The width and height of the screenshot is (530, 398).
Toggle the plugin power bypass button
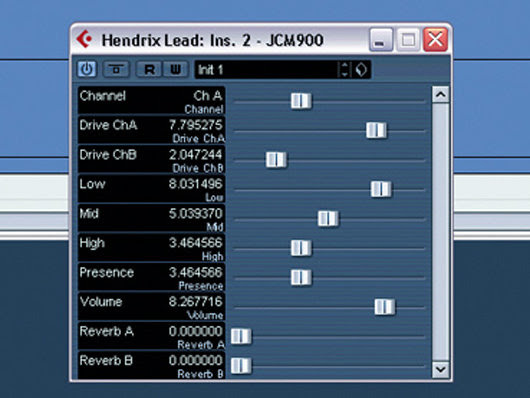pyautogui.click(x=87, y=70)
